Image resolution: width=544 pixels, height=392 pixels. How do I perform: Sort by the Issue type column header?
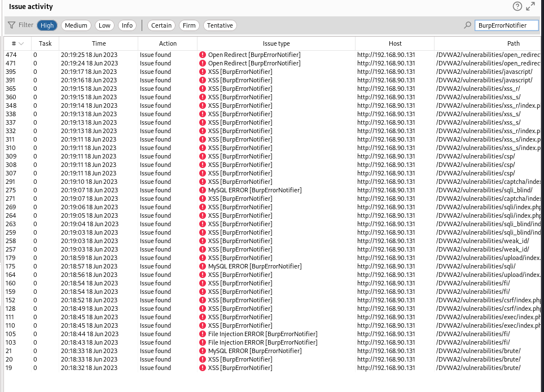click(276, 43)
